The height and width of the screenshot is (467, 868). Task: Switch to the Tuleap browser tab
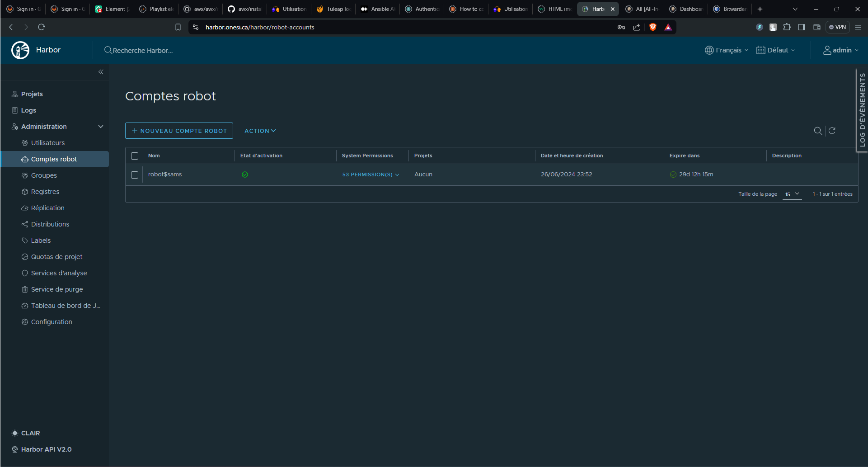[333, 9]
